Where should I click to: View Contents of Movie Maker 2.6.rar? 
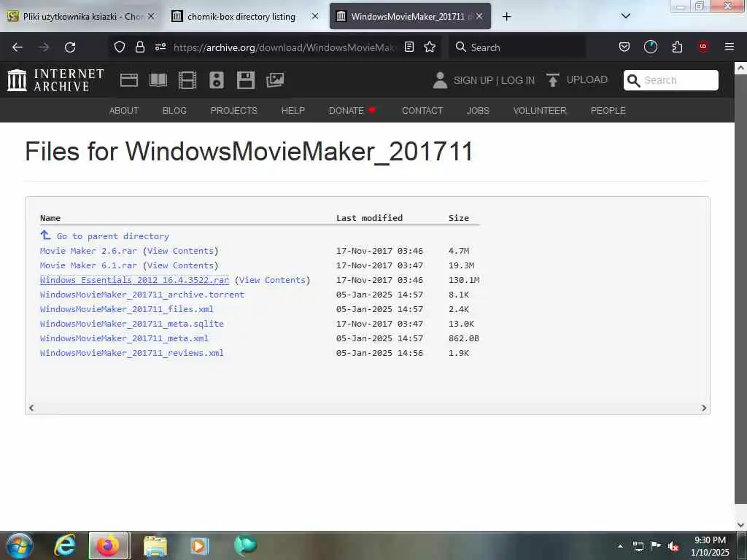181,251
